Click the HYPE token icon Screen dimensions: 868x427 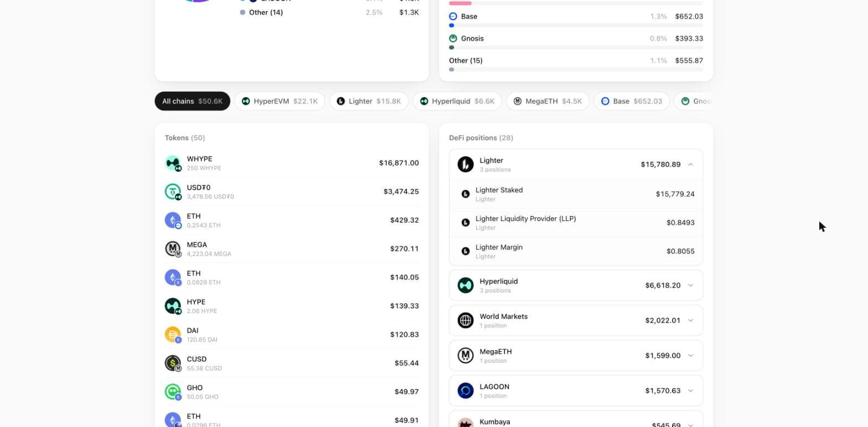pyautogui.click(x=173, y=306)
